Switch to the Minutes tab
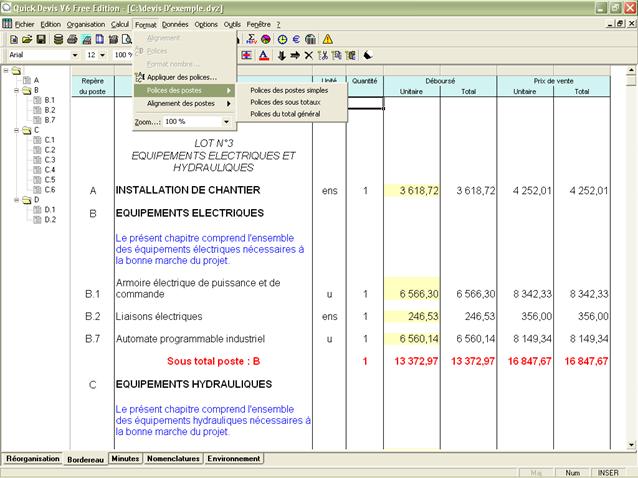 point(125,458)
